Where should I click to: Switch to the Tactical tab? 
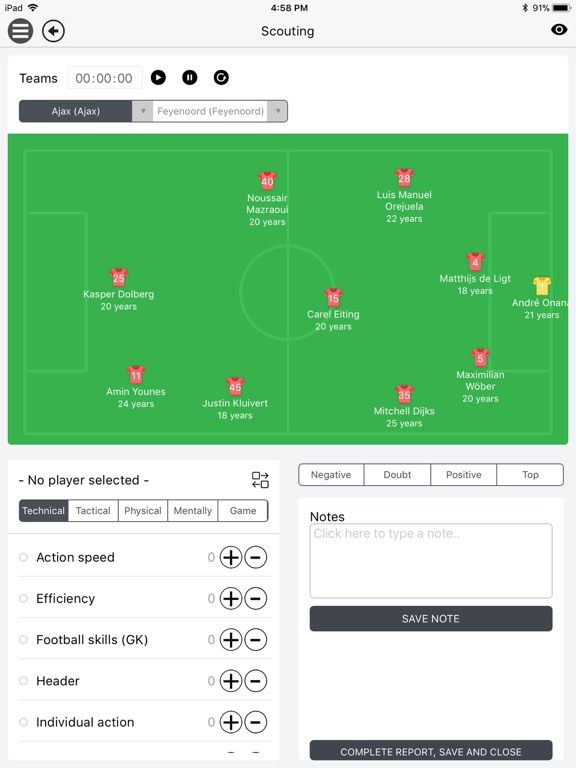93,511
